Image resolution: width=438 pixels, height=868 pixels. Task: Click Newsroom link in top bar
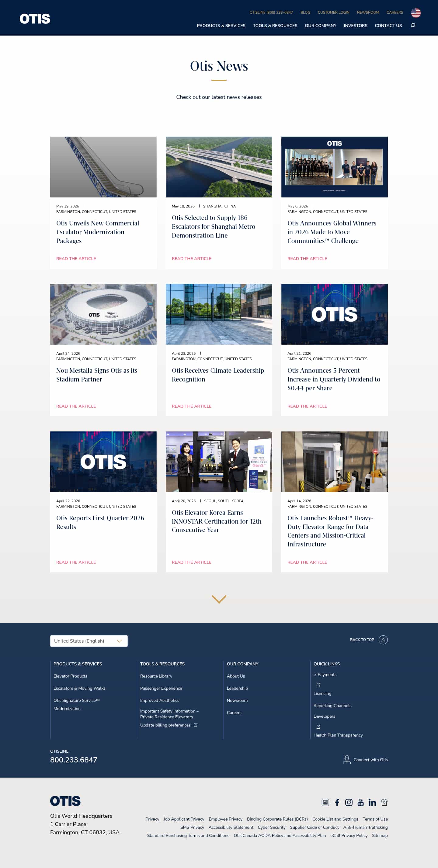pyautogui.click(x=368, y=12)
